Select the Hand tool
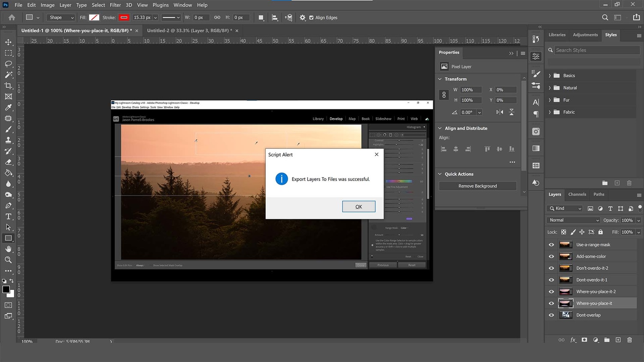The width and height of the screenshot is (644, 362). [8, 249]
